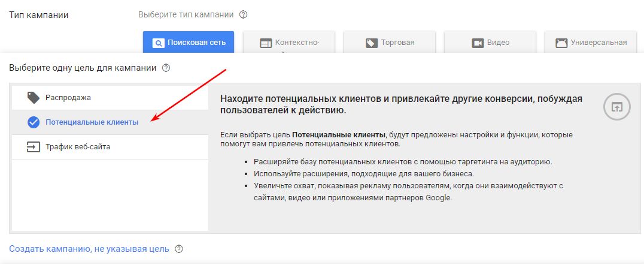
Task: Click the camera icon on Видео button
Action: pos(478,43)
